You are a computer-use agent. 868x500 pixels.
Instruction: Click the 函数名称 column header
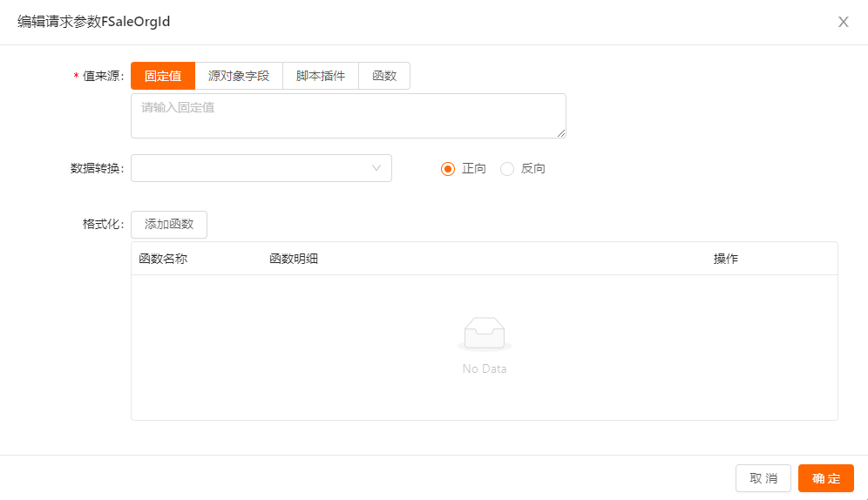click(163, 259)
